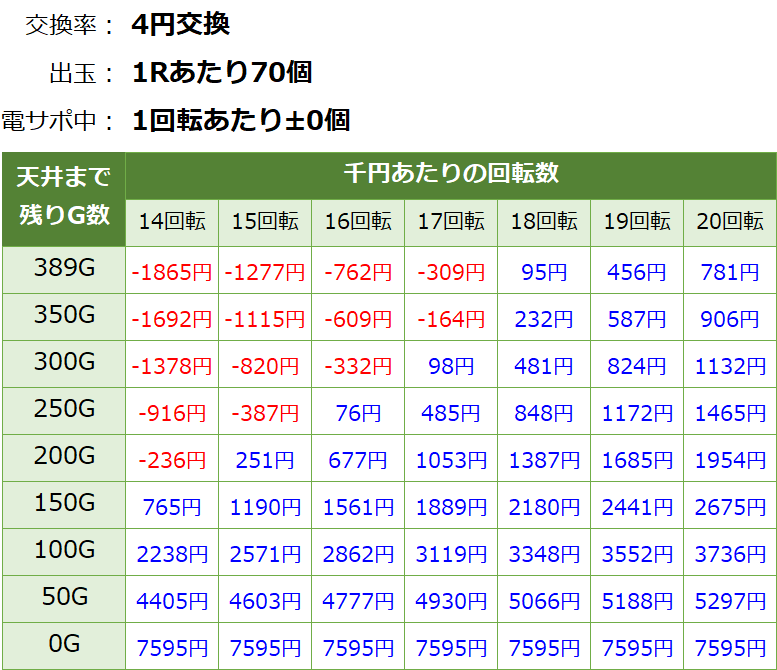Click the 1132円 cell
This screenshot has height=670, width=777.
pos(730,364)
